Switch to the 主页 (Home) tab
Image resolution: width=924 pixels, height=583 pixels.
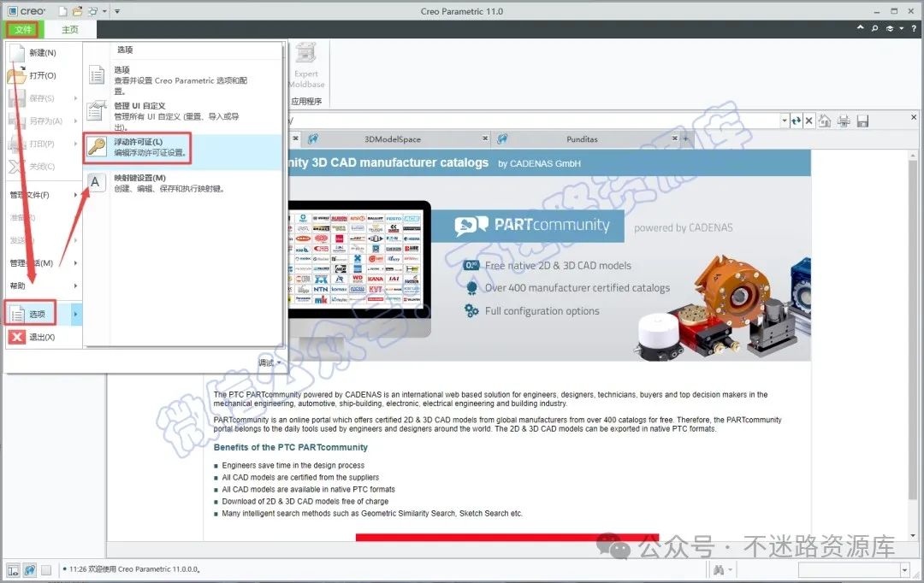[69, 29]
